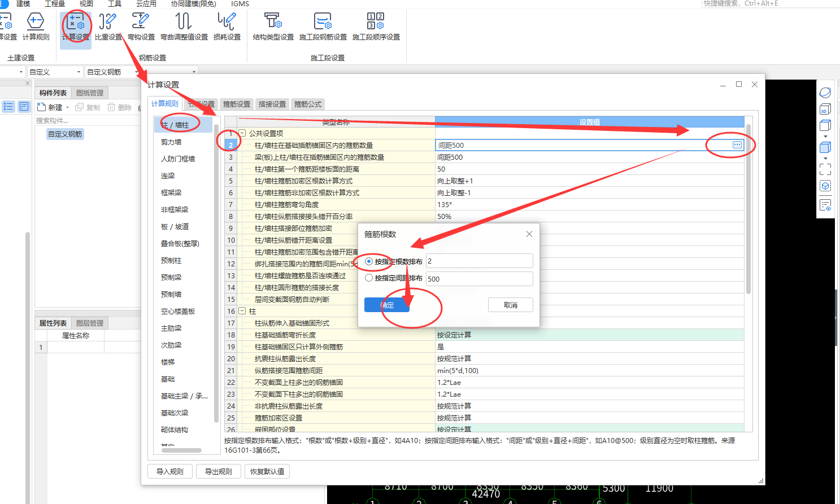The image size is (840, 504).
Task: Select 板 / 坡道 in category list
Action: click(175, 227)
